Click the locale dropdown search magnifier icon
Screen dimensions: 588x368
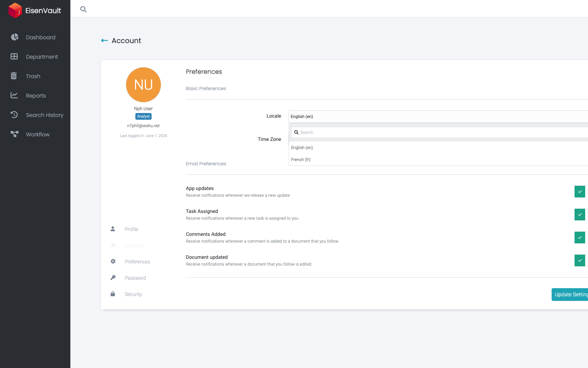[296, 132]
